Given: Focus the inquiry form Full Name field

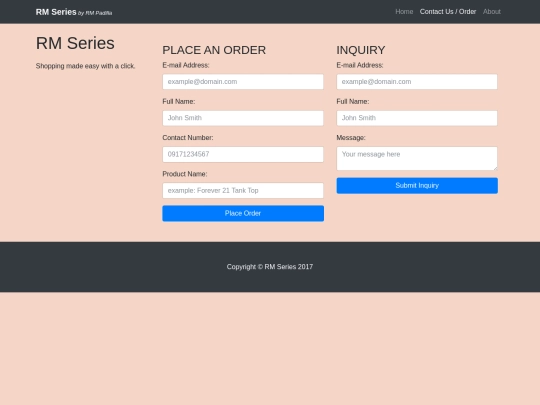Looking at the screenshot, I should tap(417, 118).
